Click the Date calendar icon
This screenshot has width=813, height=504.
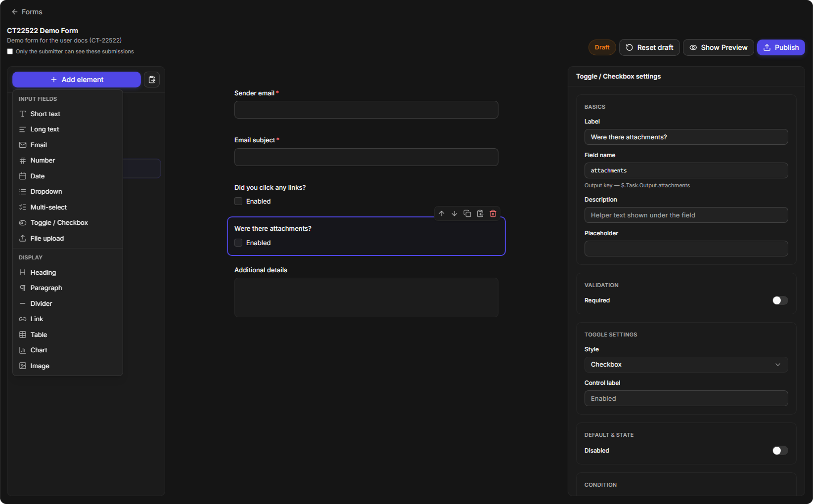point(23,176)
